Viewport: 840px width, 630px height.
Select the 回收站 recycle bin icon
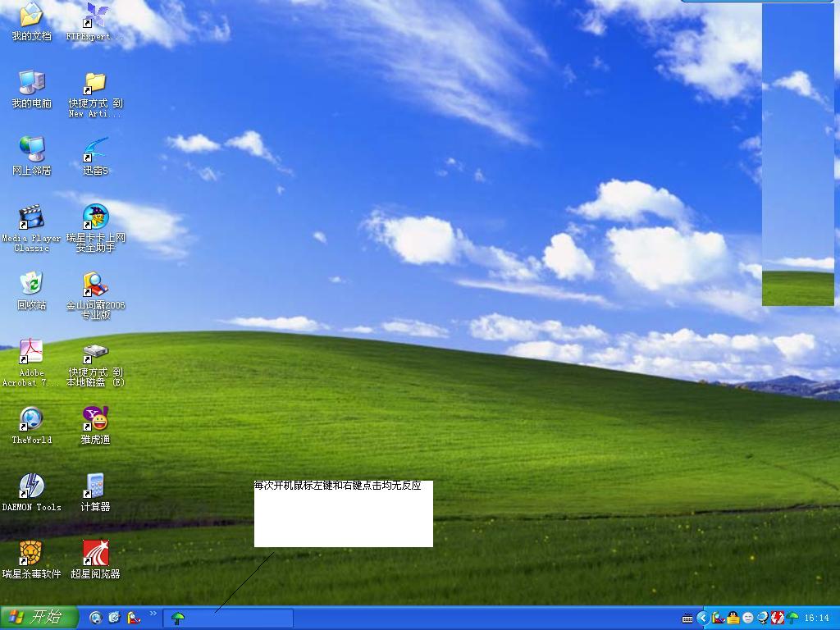pyautogui.click(x=31, y=285)
